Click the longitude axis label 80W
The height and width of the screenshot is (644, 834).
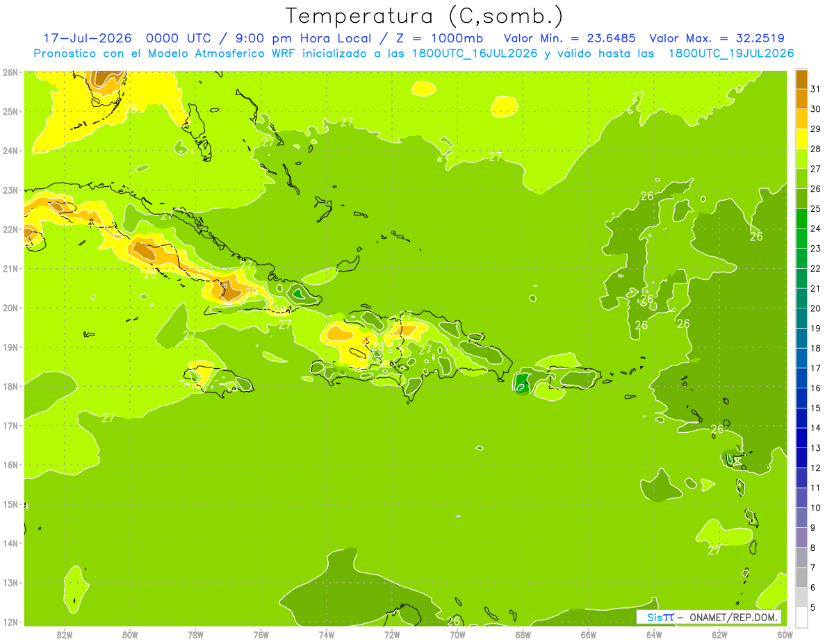tap(130, 634)
